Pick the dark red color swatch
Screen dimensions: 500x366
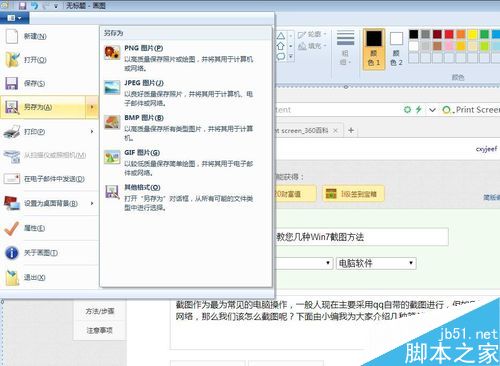tap(437, 34)
